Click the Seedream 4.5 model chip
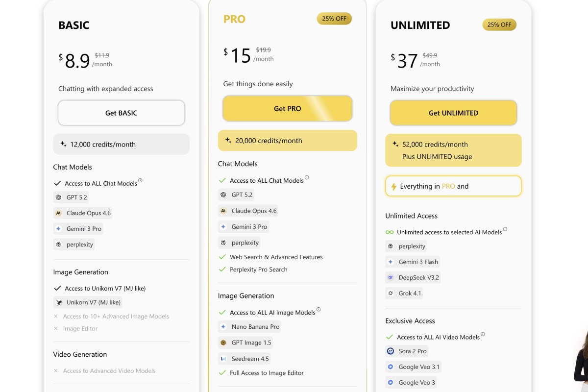The height and width of the screenshot is (392, 588). pos(245,359)
